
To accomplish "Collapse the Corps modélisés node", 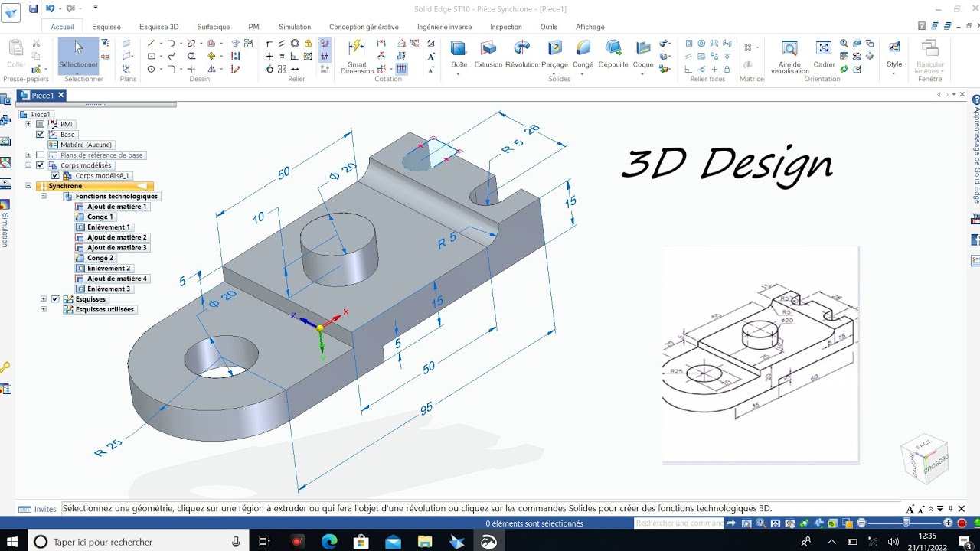I will tap(28, 165).
